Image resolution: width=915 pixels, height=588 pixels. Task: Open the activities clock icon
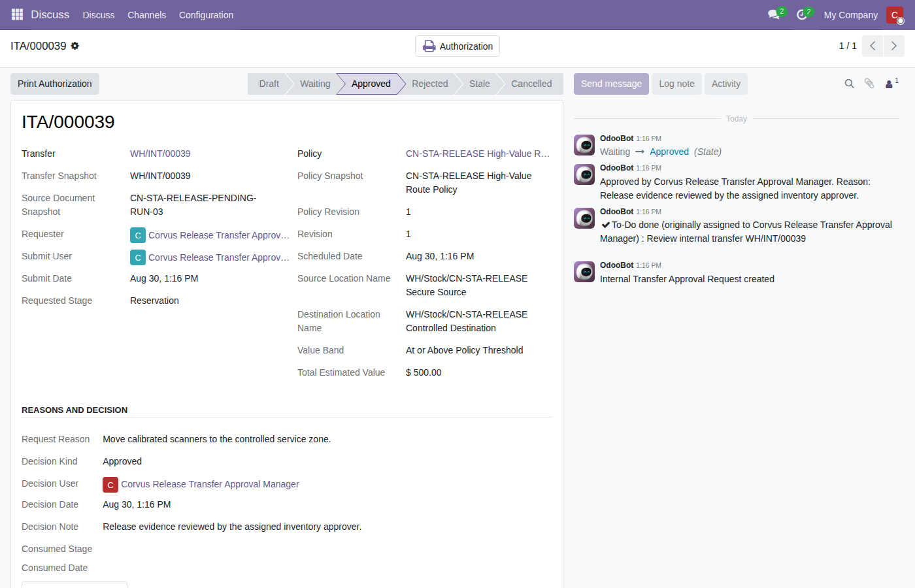(x=802, y=14)
